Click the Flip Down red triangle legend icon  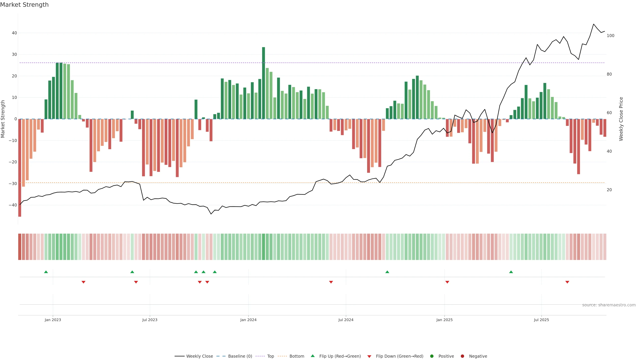pos(369,356)
